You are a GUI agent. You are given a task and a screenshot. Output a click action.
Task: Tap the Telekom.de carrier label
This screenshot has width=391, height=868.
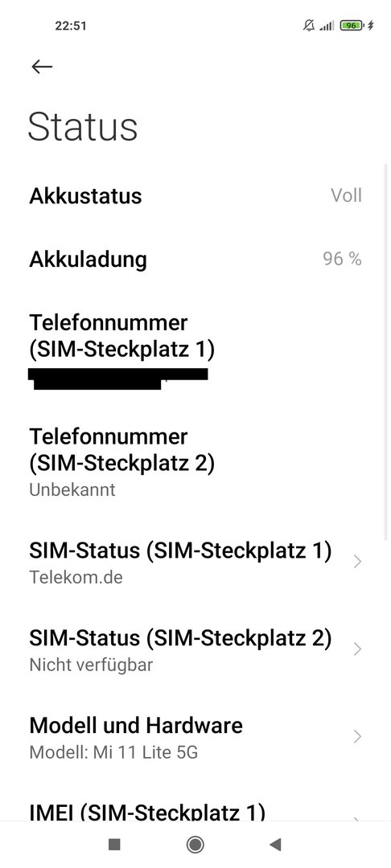[76, 577]
